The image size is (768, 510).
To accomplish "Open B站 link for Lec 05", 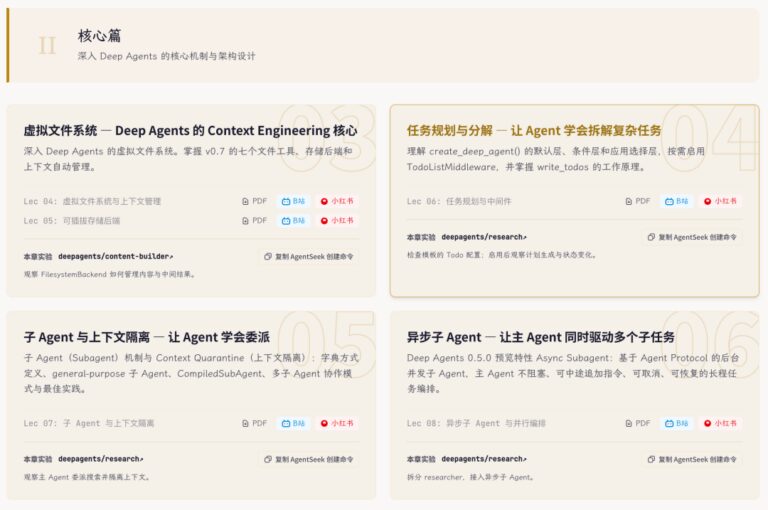I will [293, 221].
